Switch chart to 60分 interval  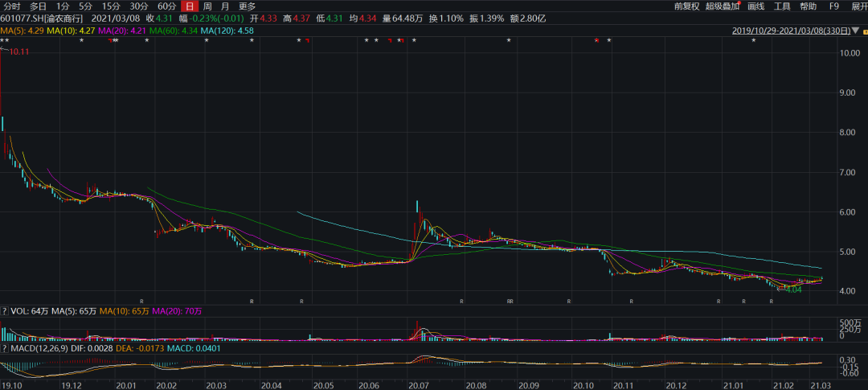coord(166,6)
